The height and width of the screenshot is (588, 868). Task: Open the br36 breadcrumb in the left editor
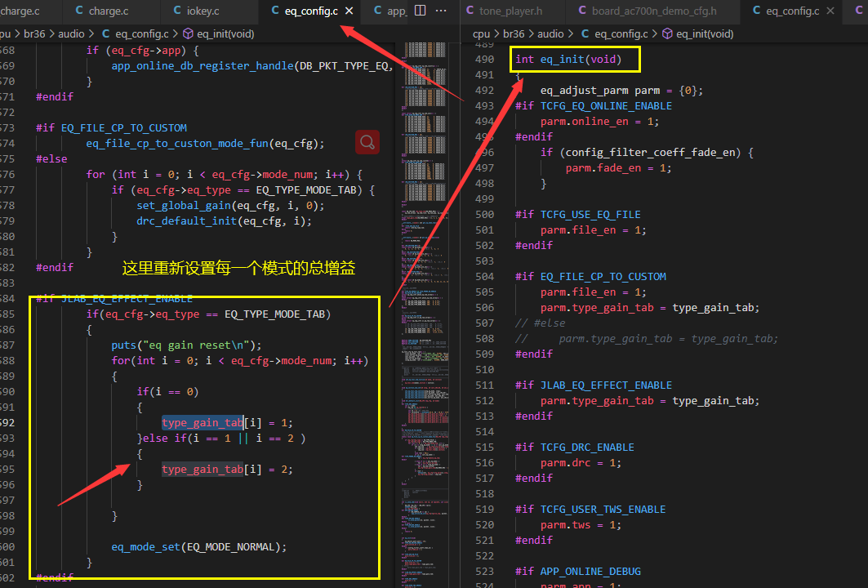tap(34, 33)
